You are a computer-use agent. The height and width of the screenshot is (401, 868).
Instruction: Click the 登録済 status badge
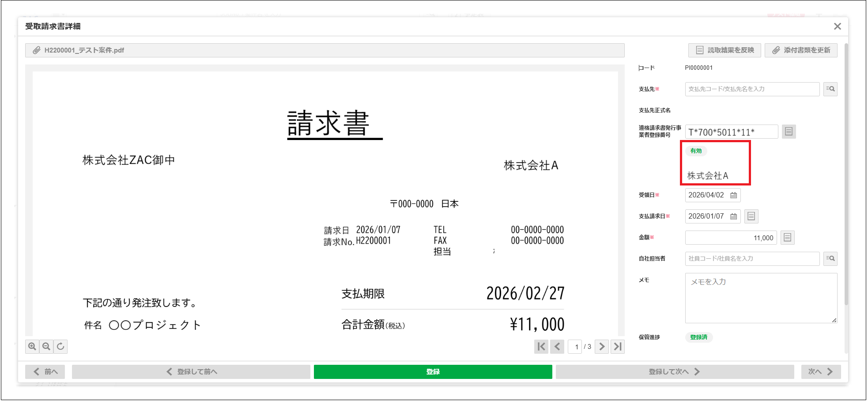(699, 337)
